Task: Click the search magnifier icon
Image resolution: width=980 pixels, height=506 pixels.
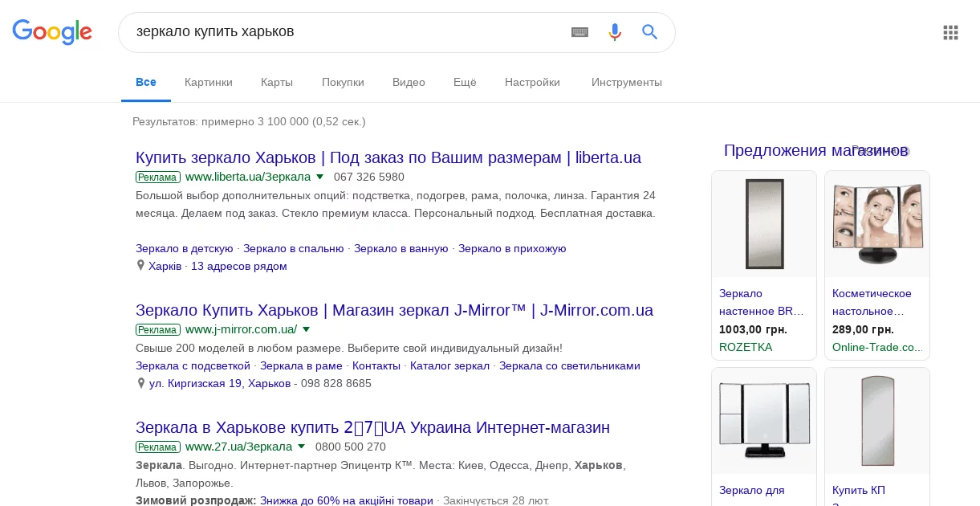Action: (649, 32)
